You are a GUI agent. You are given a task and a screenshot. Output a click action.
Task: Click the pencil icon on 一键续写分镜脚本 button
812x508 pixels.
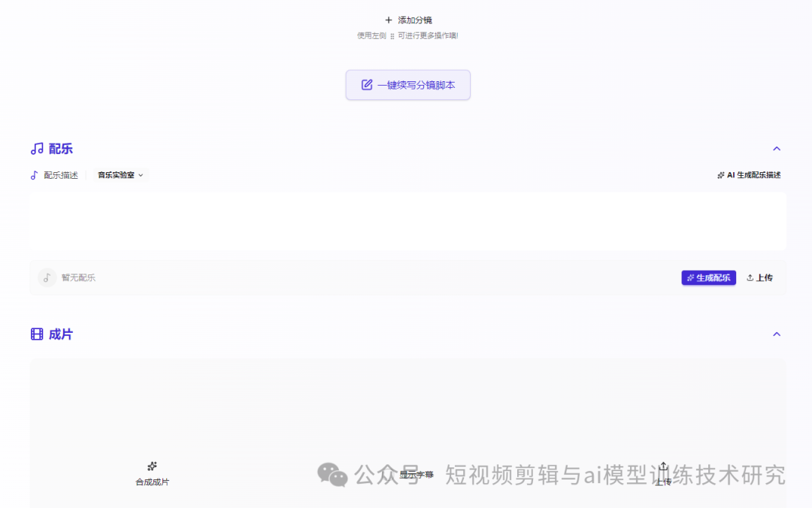pos(366,85)
